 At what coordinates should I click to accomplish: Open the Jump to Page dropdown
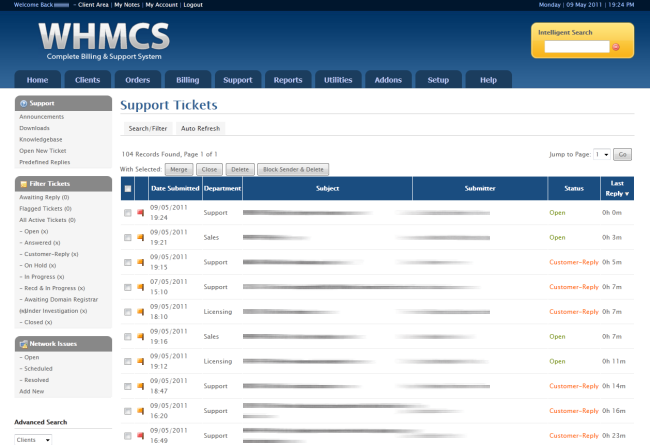[601, 154]
